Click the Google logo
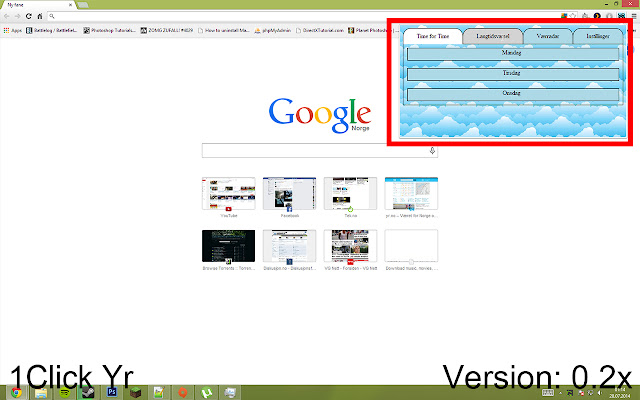The image size is (640, 400). pyautogui.click(x=320, y=115)
